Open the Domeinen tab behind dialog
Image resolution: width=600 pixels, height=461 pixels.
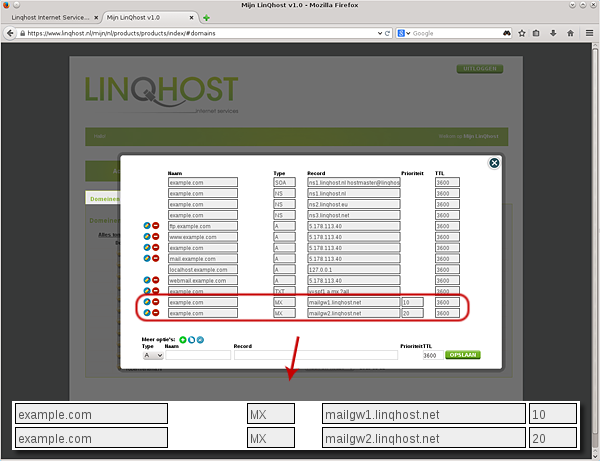[x=104, y=199]
